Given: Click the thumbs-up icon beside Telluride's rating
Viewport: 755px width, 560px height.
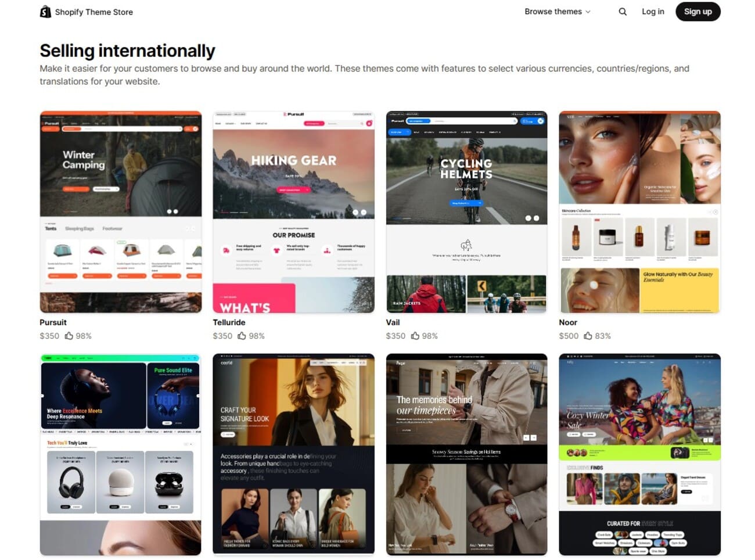Looking at the screenshot, I should 242,335.
